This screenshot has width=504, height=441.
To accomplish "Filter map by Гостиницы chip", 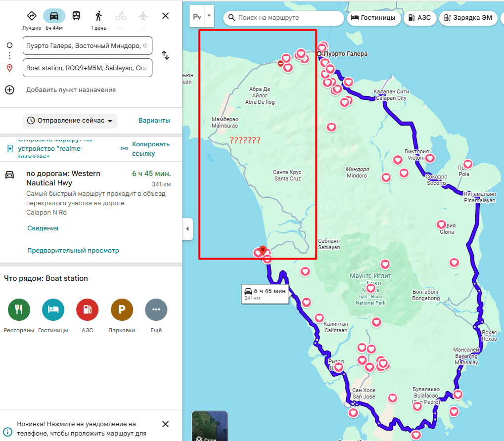I will pyautogui.click(x=374, y=18).
